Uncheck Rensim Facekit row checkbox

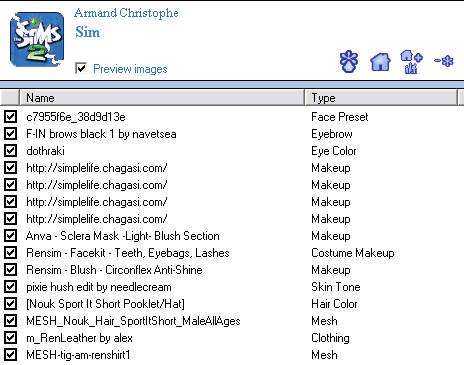click(10, 252)
